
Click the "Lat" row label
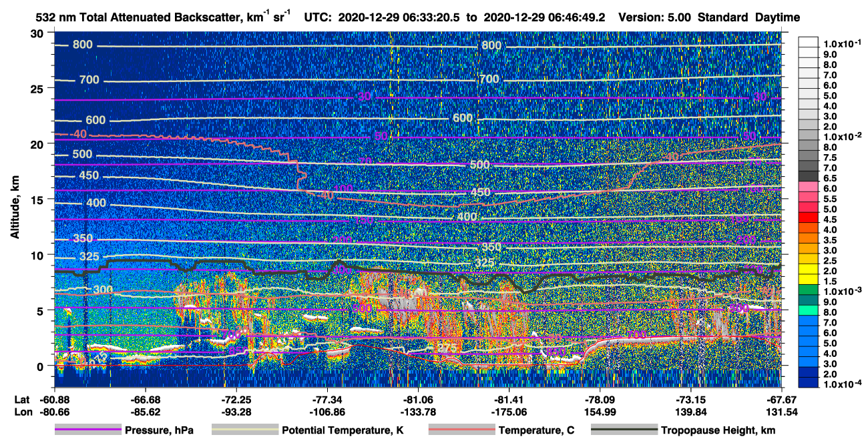[x=21, y=400]
